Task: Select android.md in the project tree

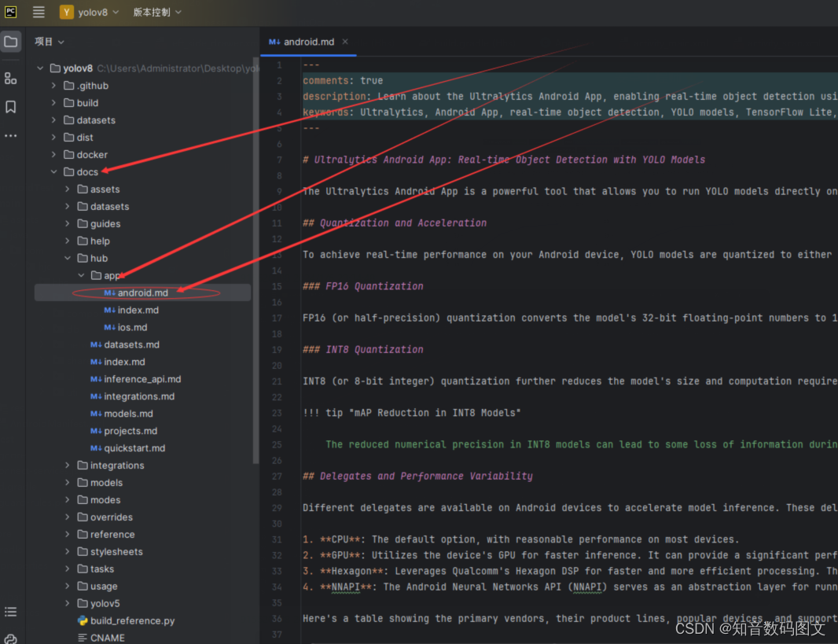Action: (x=142, y=293)
